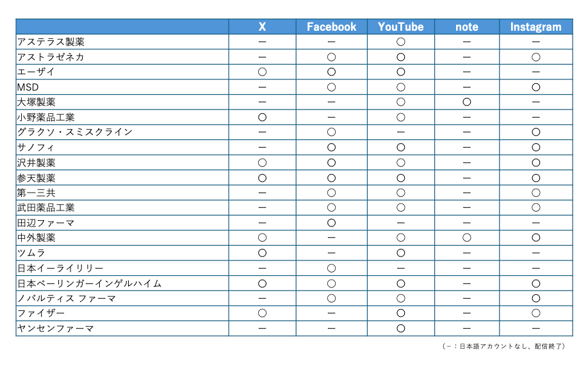Select the グラクソ・スミスクライン row label
The height and width of the screenshot is (366, 588).
pyautogui.click(x=75, y=132)
